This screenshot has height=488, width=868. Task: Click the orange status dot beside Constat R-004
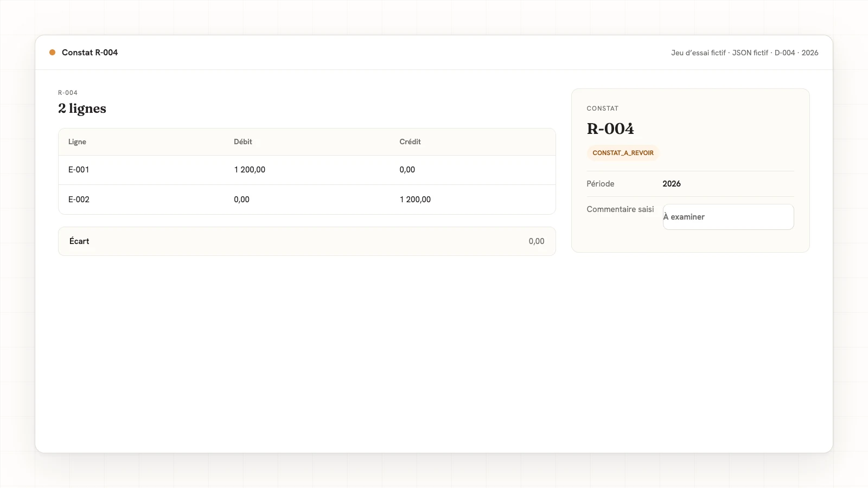(x=52, y=53)
